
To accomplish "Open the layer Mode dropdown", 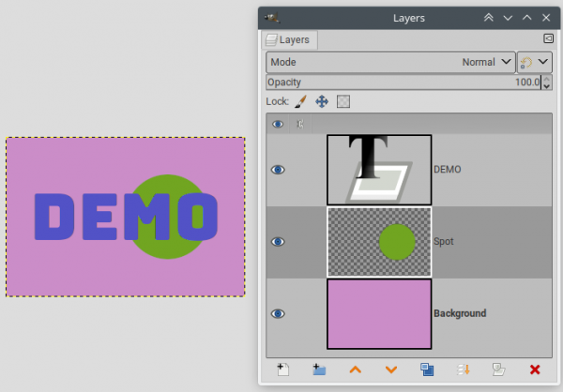I will [x=390, y=62].
